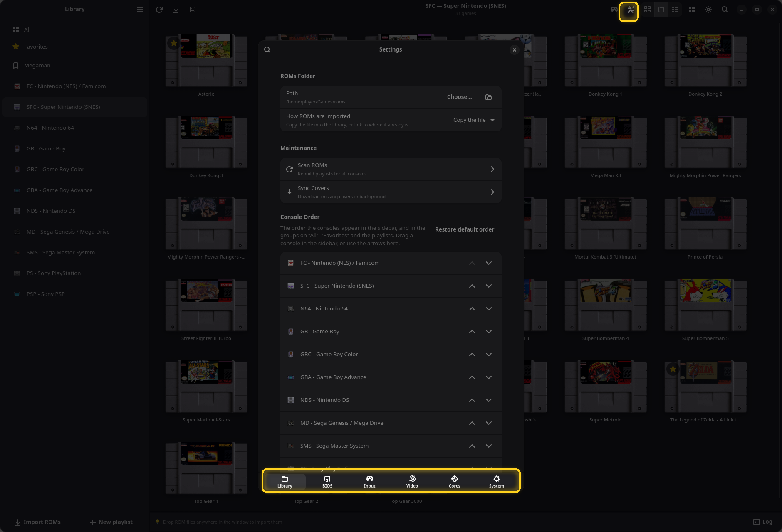Open the Sync Covers maintenance row
The height and width of the screenshot is (532, 782).
pos(391,192)
